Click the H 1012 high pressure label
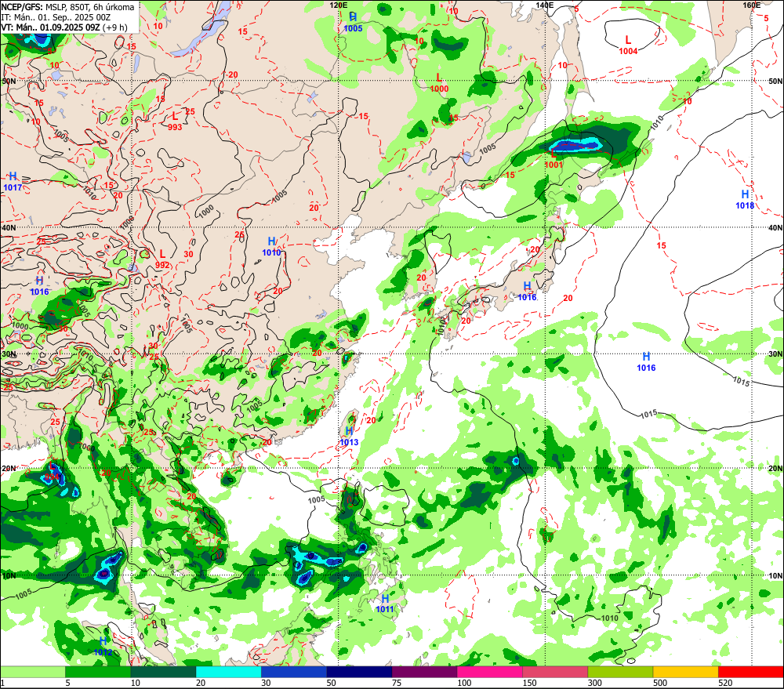 (x=103, y=647)
